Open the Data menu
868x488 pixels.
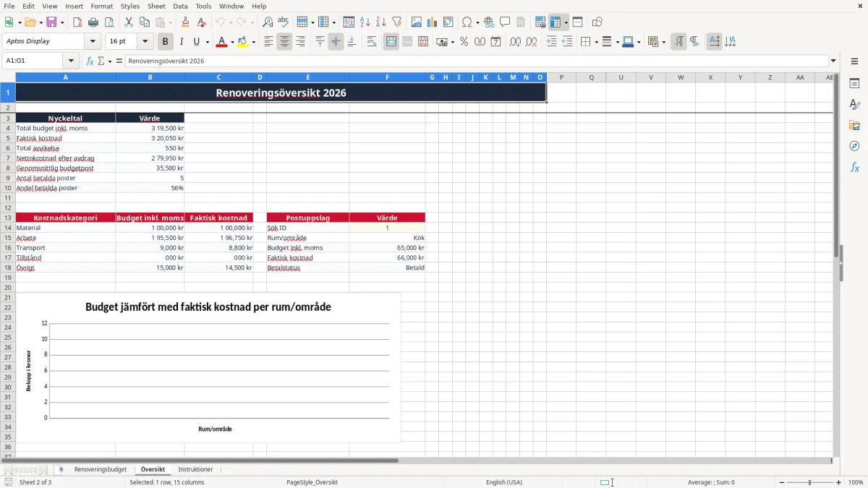pos(180,6)
